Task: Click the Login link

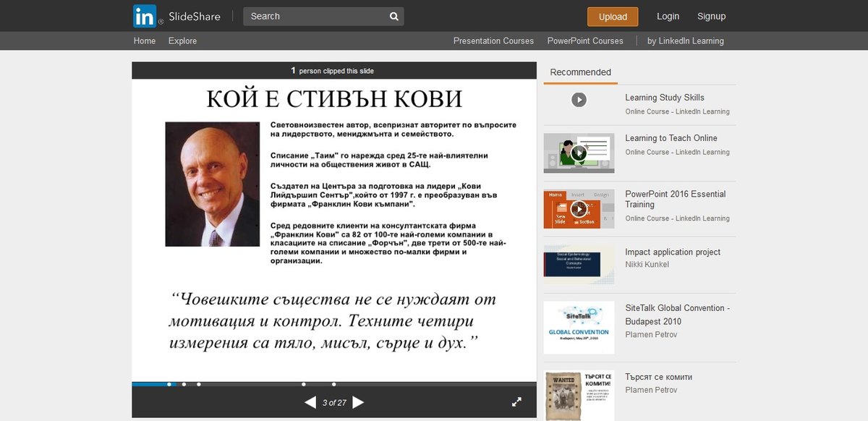Action: (x=668, y=16)
